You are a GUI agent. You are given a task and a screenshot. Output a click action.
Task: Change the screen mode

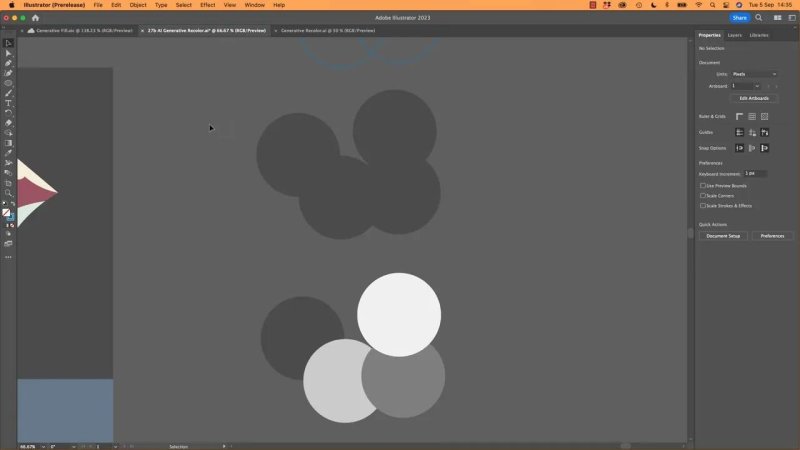[x=8, y=244]
